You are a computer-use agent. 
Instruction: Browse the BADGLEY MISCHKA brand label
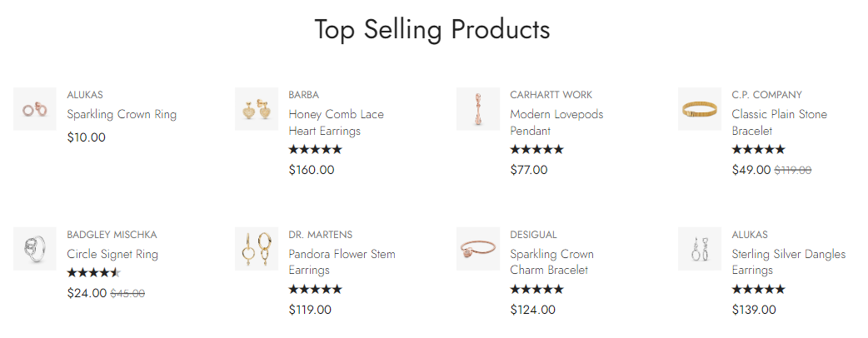pos(112,235)
